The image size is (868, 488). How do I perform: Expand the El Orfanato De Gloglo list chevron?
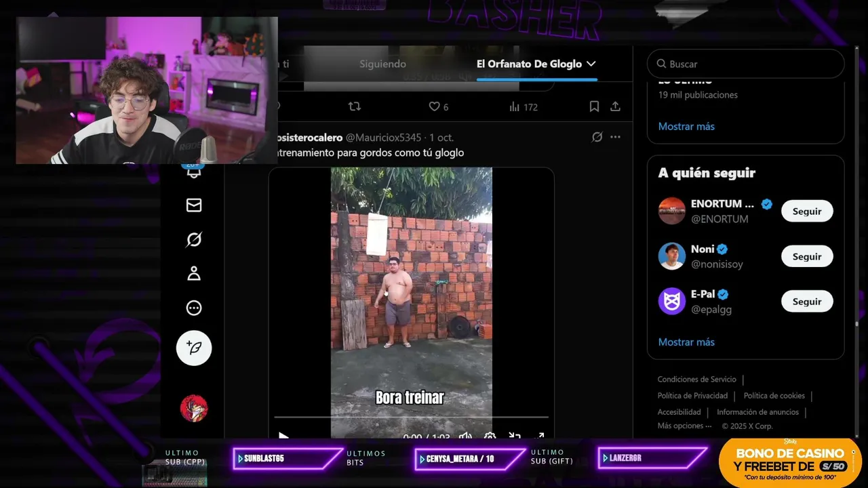591,64
